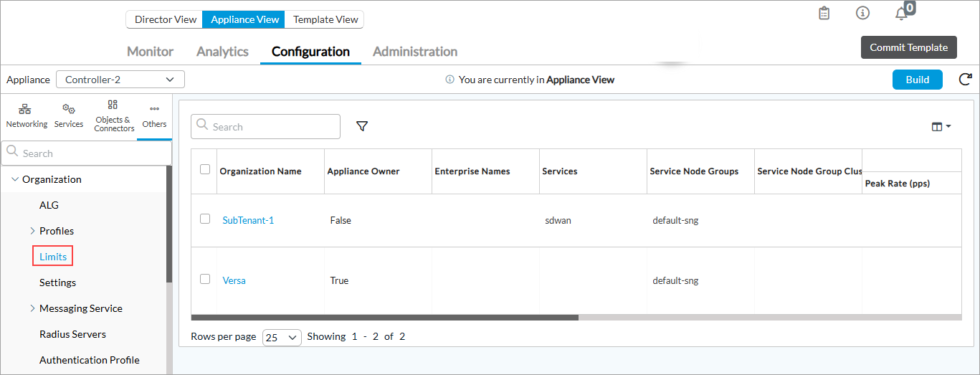Open the Appliance Controller-2 dropdown
Viewport: 980px width, 375px height.
coord(120,80)
